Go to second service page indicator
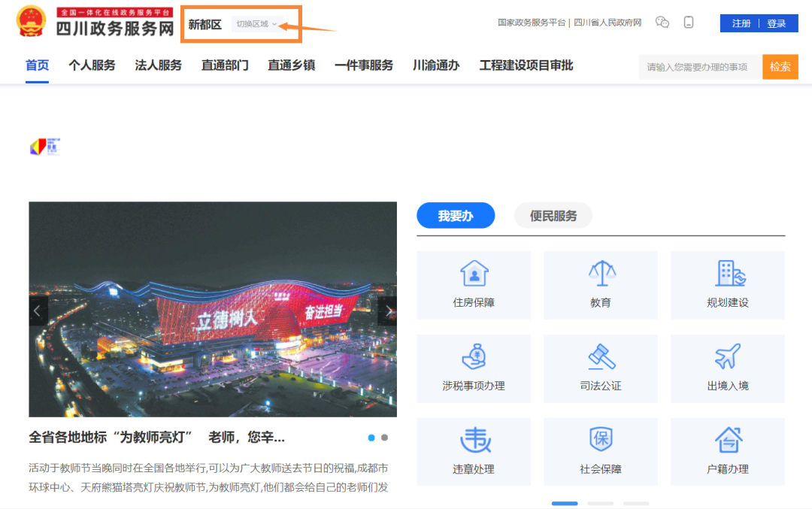This screenshot has width=812, height=509. point(600,503)
